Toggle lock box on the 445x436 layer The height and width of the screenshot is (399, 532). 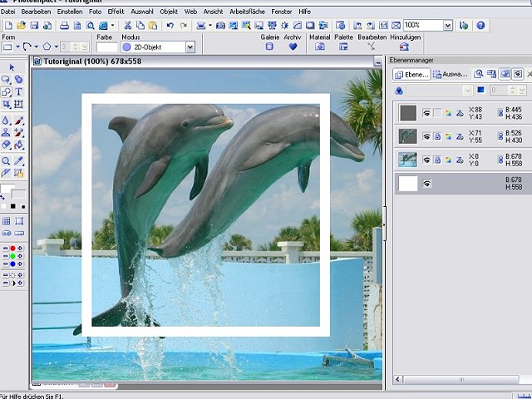click(x=437, y=113)
